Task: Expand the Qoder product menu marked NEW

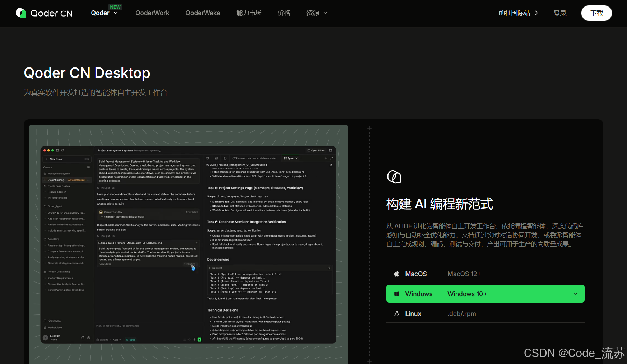Action: coord(104,13)
